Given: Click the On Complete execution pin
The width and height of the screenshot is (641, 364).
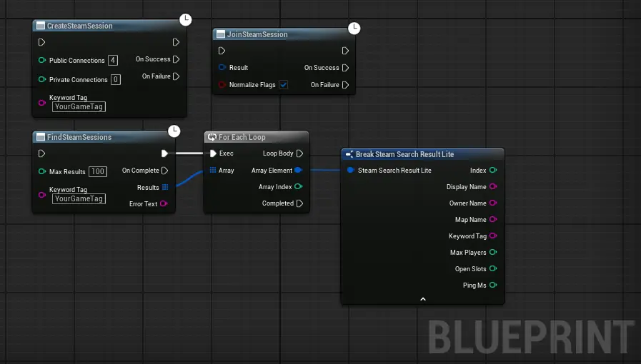Looking at the screenshot, I should click(165, 171).
